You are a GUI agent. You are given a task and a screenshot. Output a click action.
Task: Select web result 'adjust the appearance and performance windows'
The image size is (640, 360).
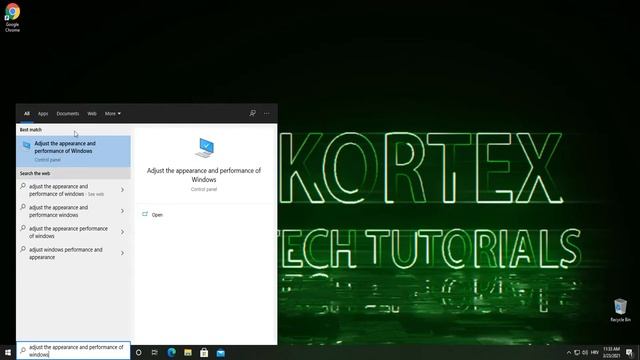coord(73,211)
